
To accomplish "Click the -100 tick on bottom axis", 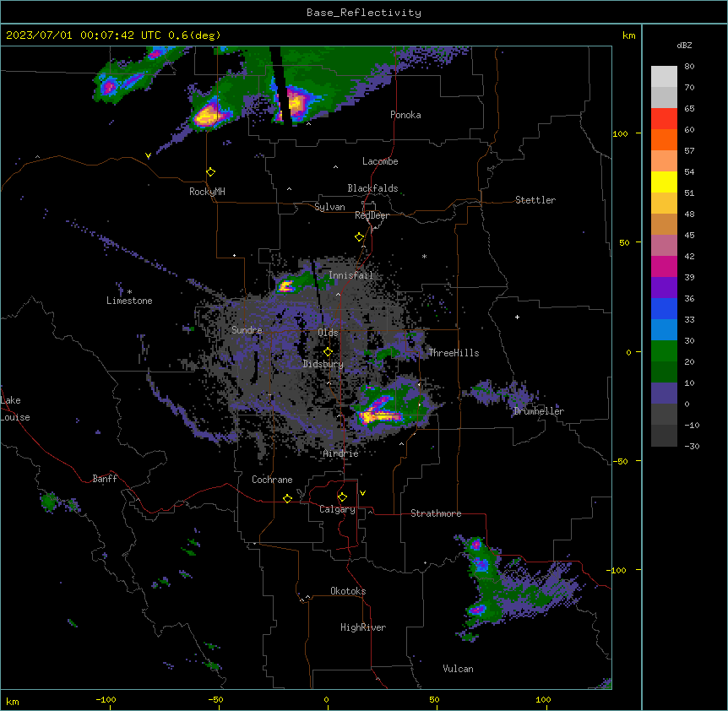I will point(106,699).
